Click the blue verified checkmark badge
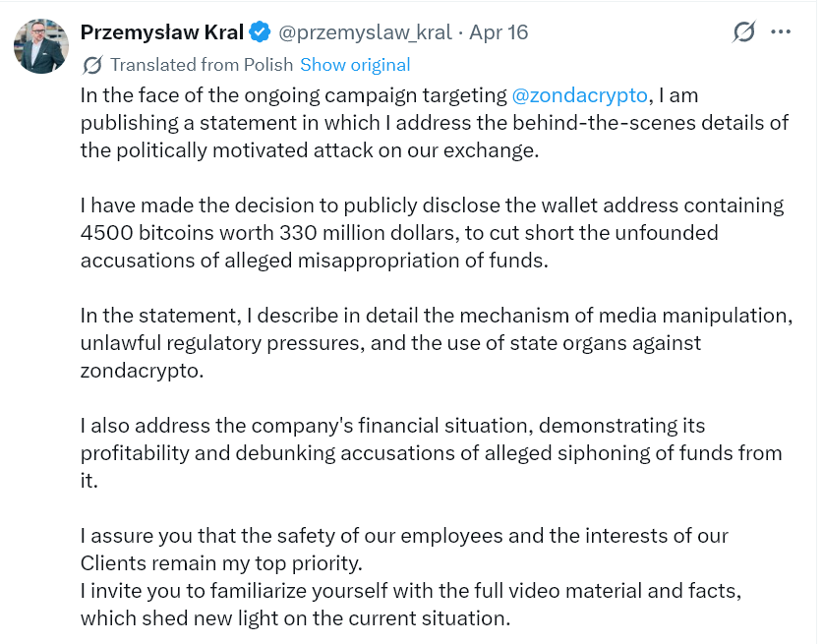The width and height of the screenshot is (823, 644). [x=260, y=32]
